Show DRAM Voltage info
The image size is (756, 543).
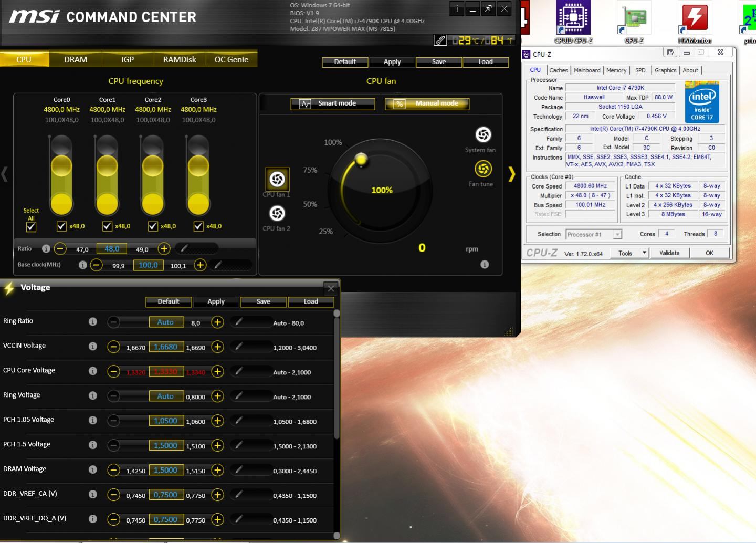(x=93, y=469)
